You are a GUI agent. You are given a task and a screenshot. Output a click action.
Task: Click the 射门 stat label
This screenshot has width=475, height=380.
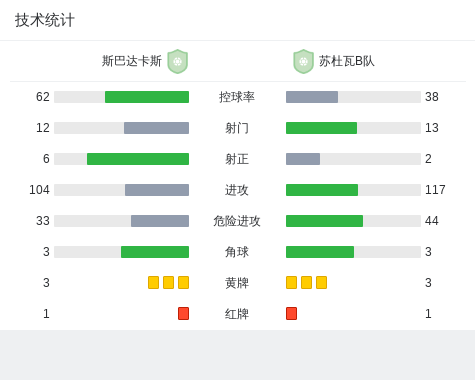[x=237, y=128]
